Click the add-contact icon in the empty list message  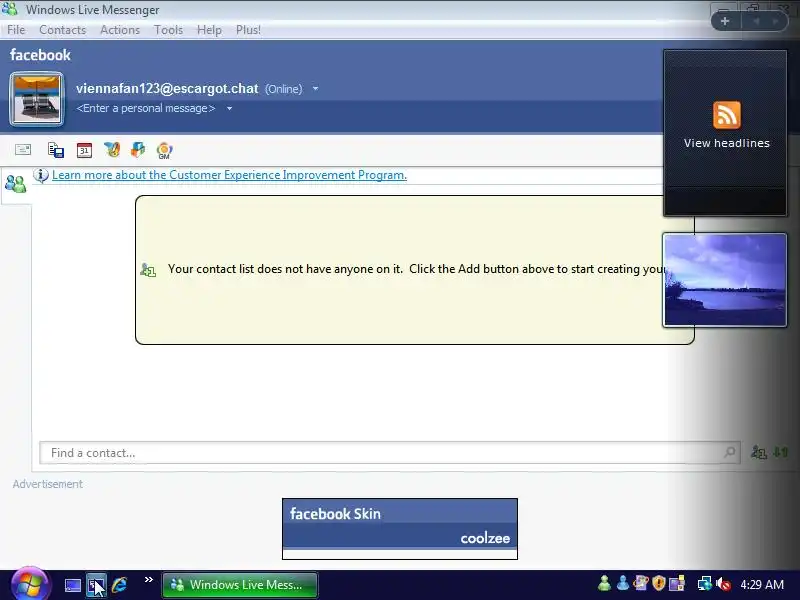[x=148, y=269]
